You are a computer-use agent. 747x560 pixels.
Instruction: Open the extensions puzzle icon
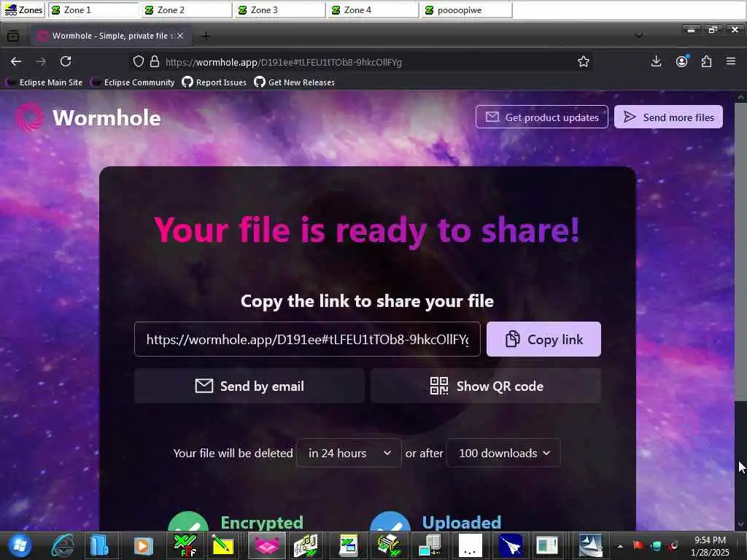click(x=706, y=61)
